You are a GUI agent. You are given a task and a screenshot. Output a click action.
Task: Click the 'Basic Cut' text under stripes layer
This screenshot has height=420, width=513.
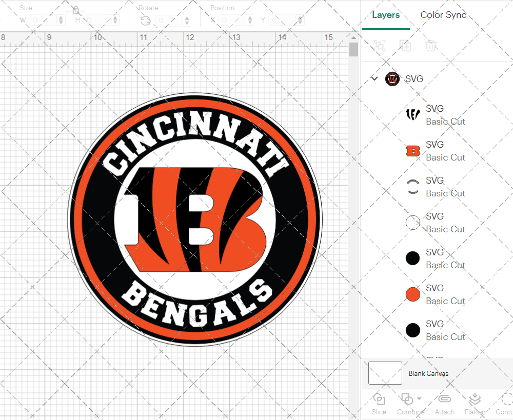coord(445,122)
